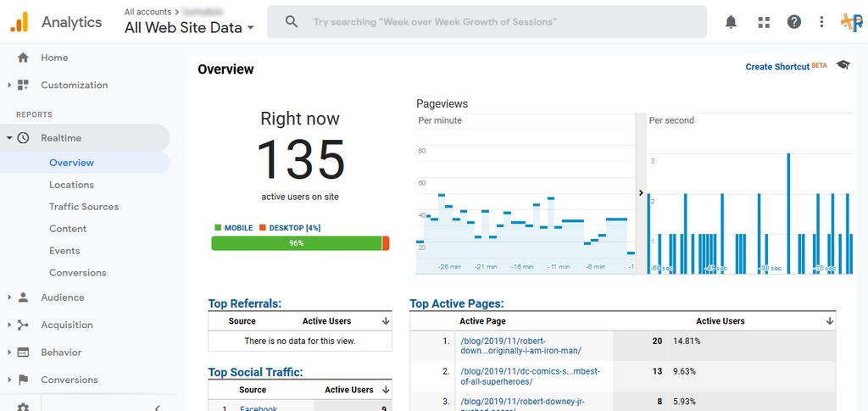Open the apps grid icon
This screenshot has height=411, width=868.
764,22
